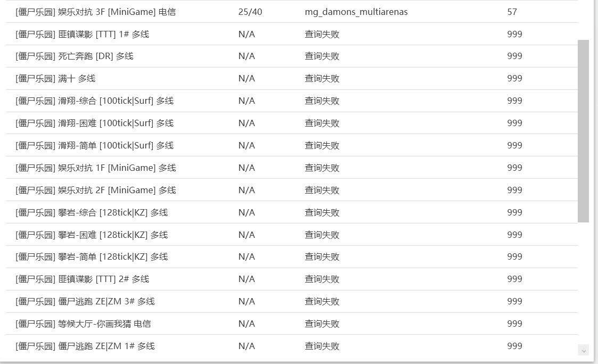Select the 匪镇谍影 [TTT] 1# 多线 server
The image size is (598, 364).
pyautogui.click(x=83, y=34)
